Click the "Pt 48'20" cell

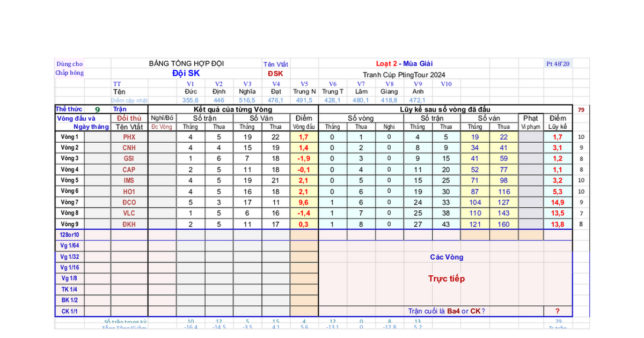(x=558, y=63)
